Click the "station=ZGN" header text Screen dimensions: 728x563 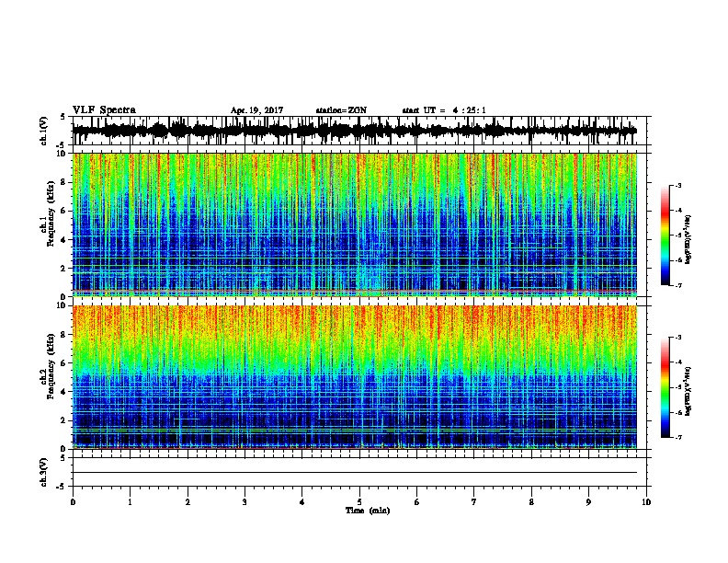click(341, 110)
